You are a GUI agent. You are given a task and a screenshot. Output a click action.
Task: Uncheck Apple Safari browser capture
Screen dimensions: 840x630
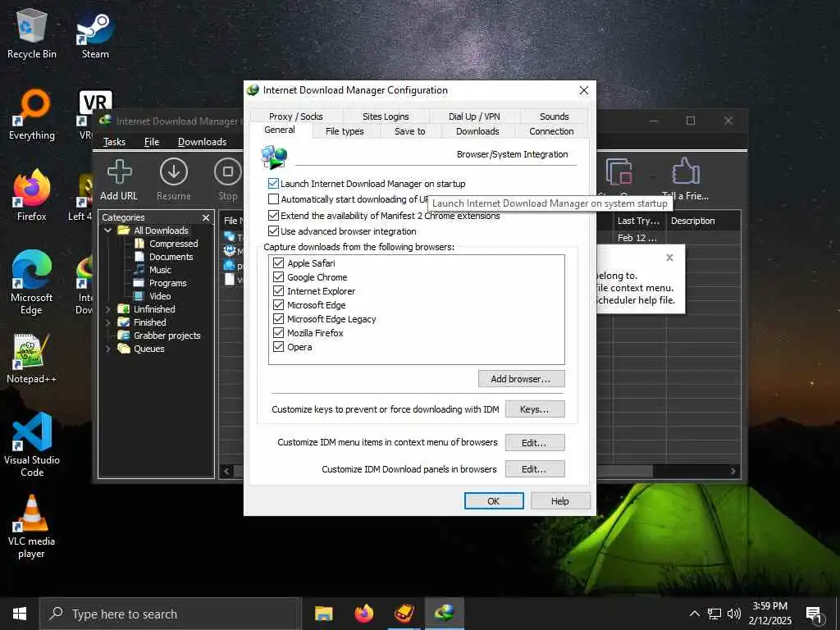point(278,263)
